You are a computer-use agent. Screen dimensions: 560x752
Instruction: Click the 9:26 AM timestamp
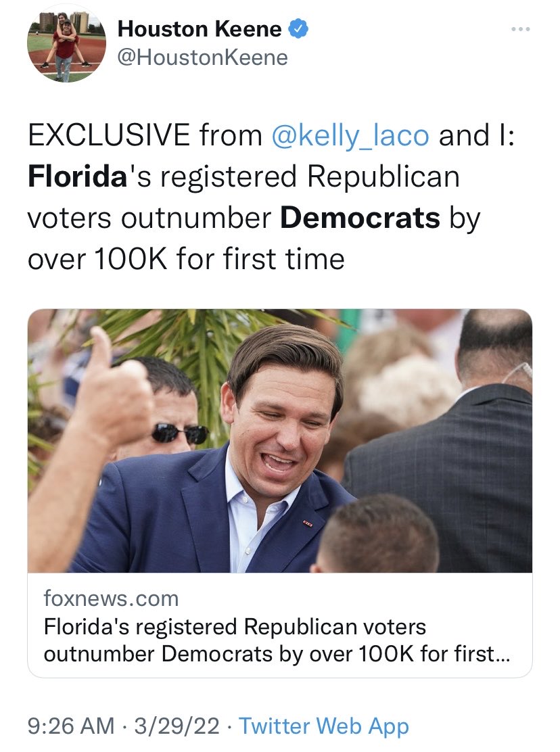[x=70, y=727]
